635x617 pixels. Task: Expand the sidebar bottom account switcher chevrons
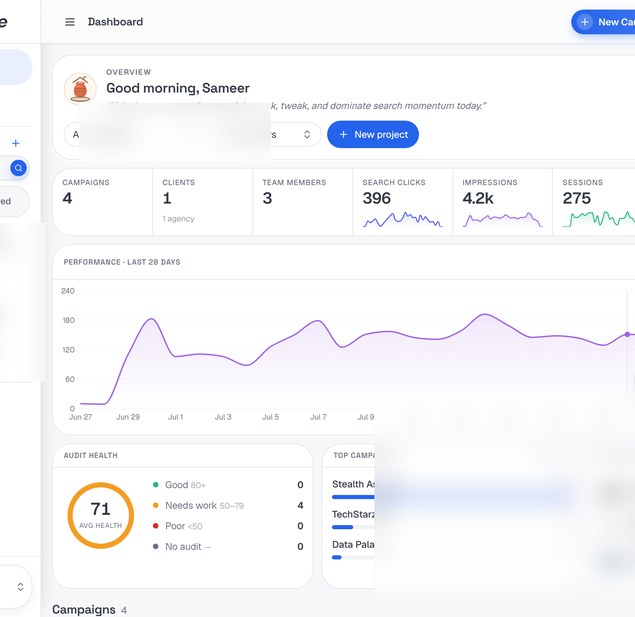click(x=20, y=587)
